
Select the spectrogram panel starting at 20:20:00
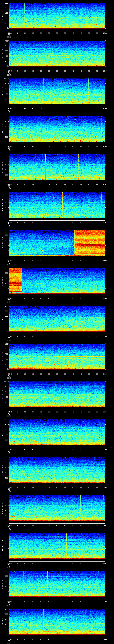click(x=57, y=243)
